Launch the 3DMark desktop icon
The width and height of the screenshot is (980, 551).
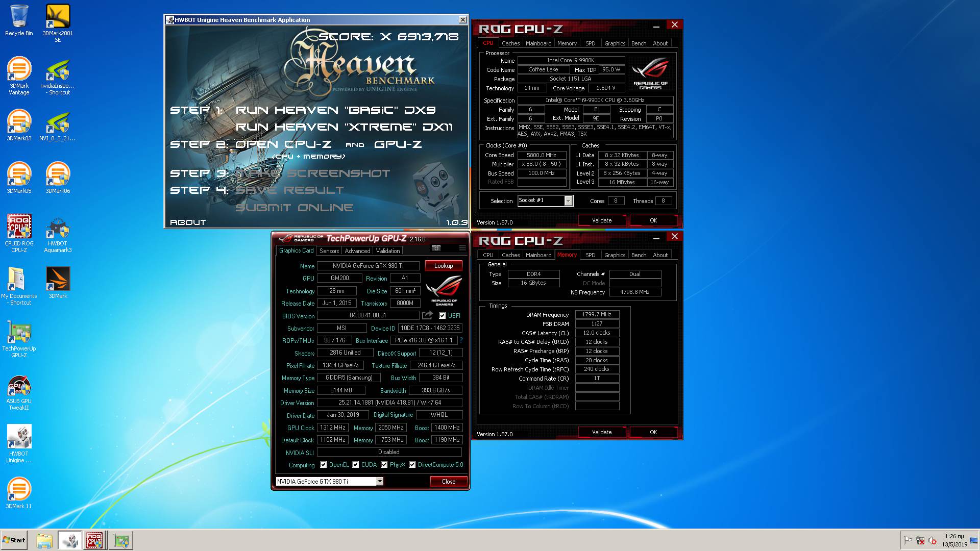point(58,283)
